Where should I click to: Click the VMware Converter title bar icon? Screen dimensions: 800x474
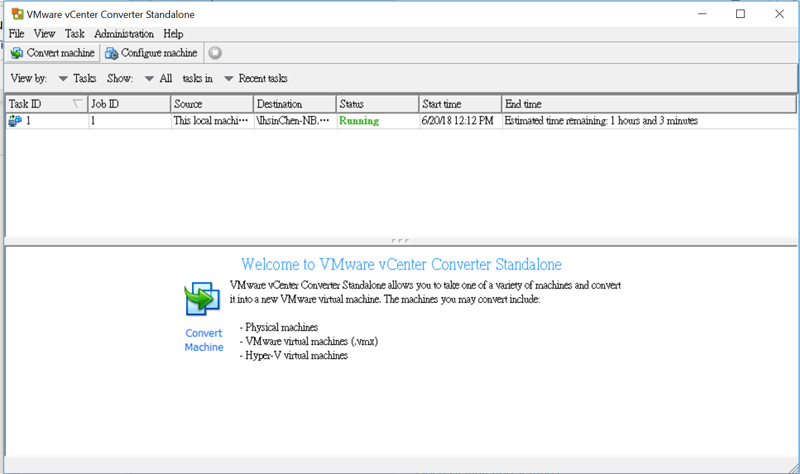tap(17, 14)
